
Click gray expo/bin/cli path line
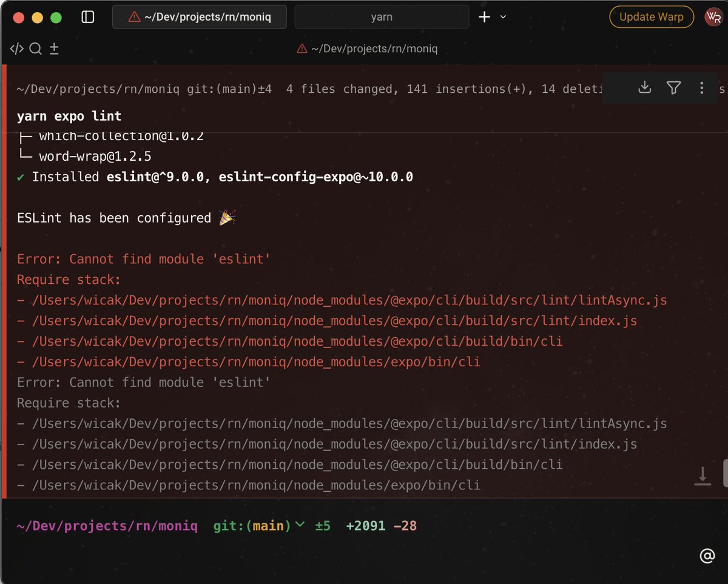[249, 485]
